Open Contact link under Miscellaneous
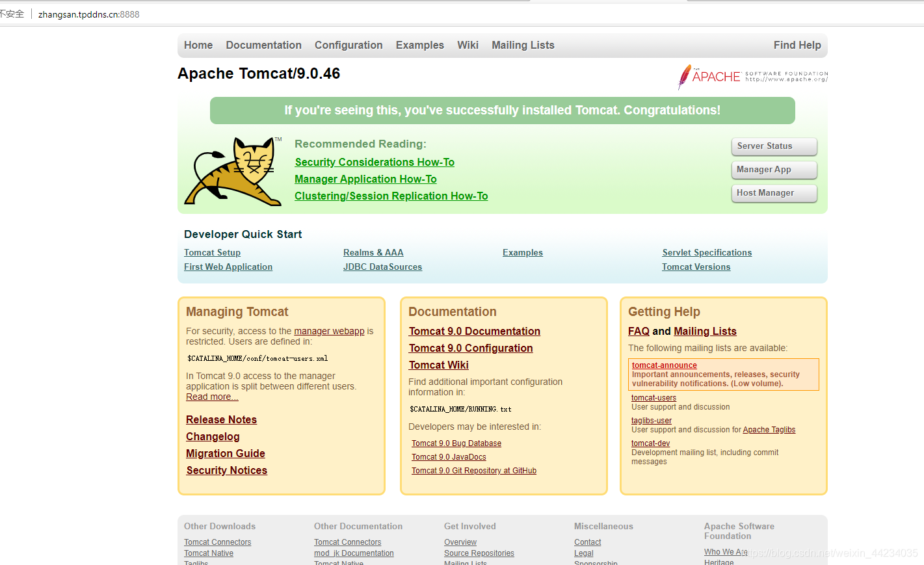The width and height of the screenshot is (924, 565). (588, 542)
